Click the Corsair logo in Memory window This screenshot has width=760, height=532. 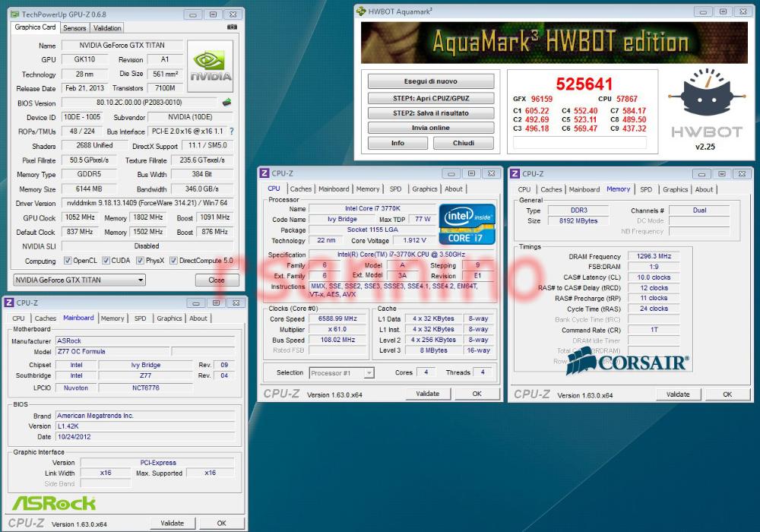(627, 361)
